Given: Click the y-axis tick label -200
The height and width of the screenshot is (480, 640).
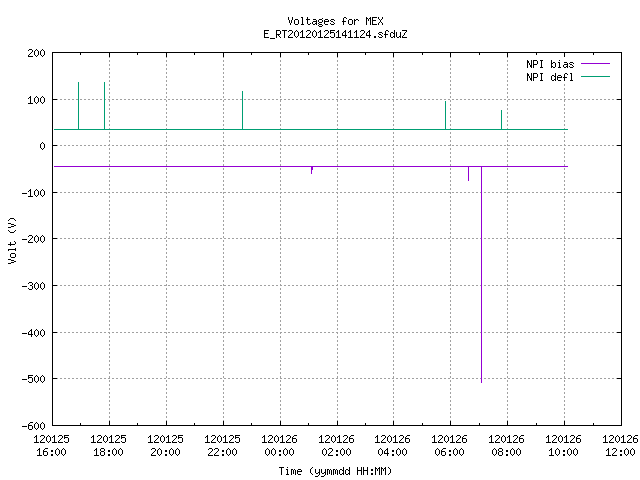Looking at the screenshot, I should (33, 239).
